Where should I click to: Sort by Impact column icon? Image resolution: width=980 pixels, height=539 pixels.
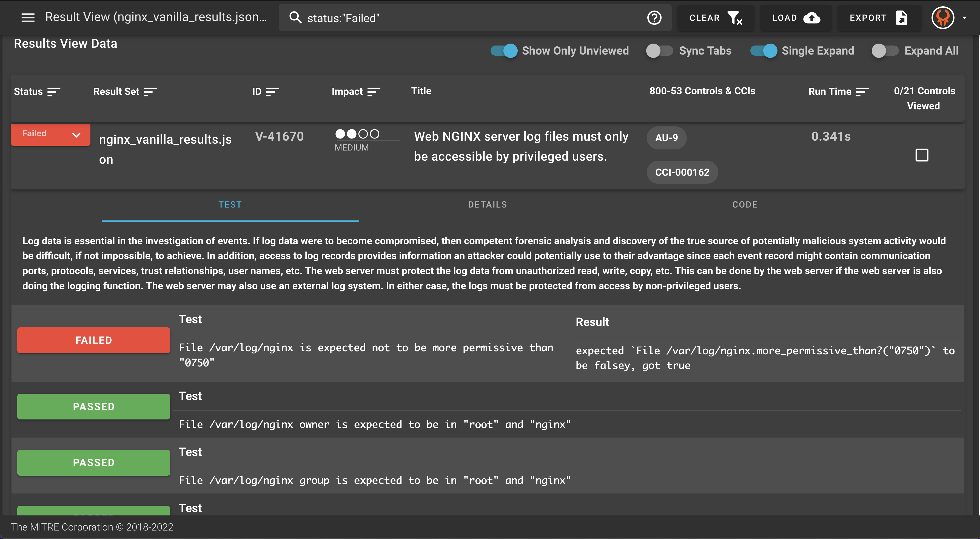pos(374,92)
